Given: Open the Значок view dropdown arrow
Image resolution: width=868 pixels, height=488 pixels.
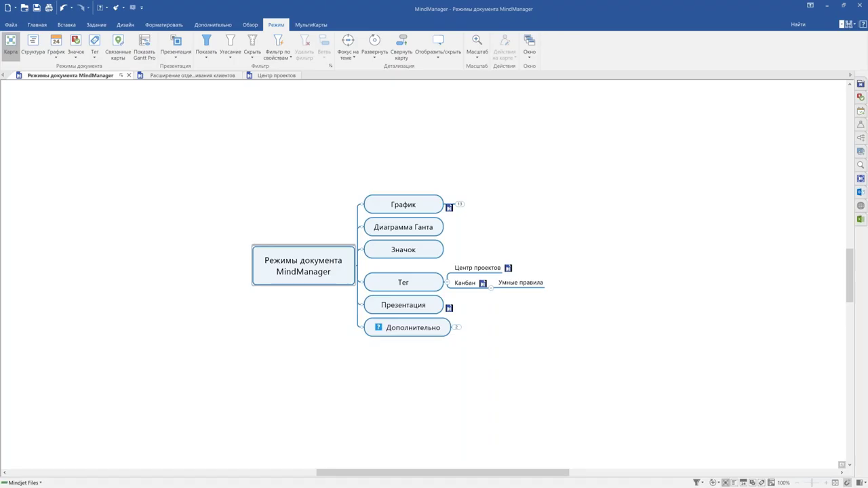Looking at the screenshot, I should 76,58.
